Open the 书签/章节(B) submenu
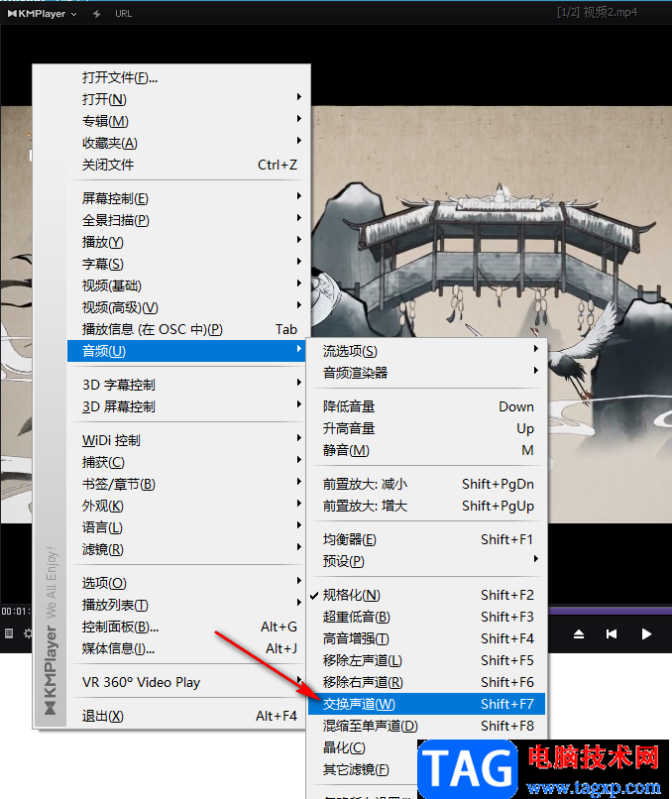The image size is (672, 799). pyautogui.click(x=188, y=484)
